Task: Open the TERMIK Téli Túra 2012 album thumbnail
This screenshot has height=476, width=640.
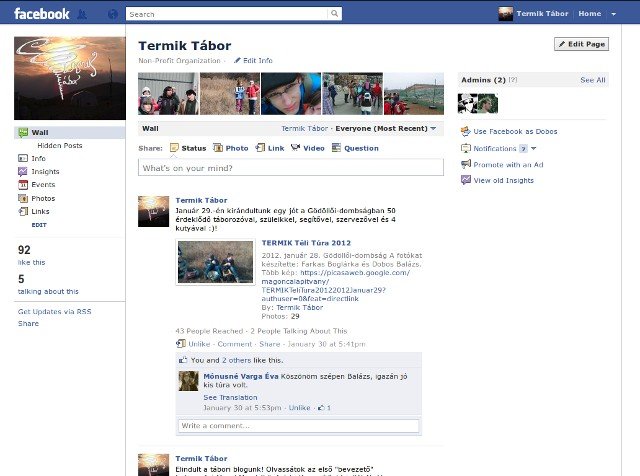Action: click(x=215, y=262)
